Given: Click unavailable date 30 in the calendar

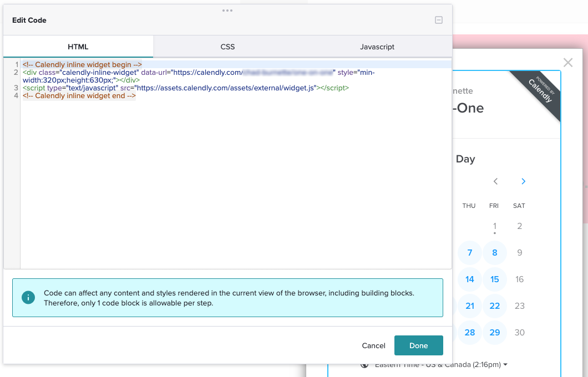Looking at the screenshot, I should (x=519, y=333).
